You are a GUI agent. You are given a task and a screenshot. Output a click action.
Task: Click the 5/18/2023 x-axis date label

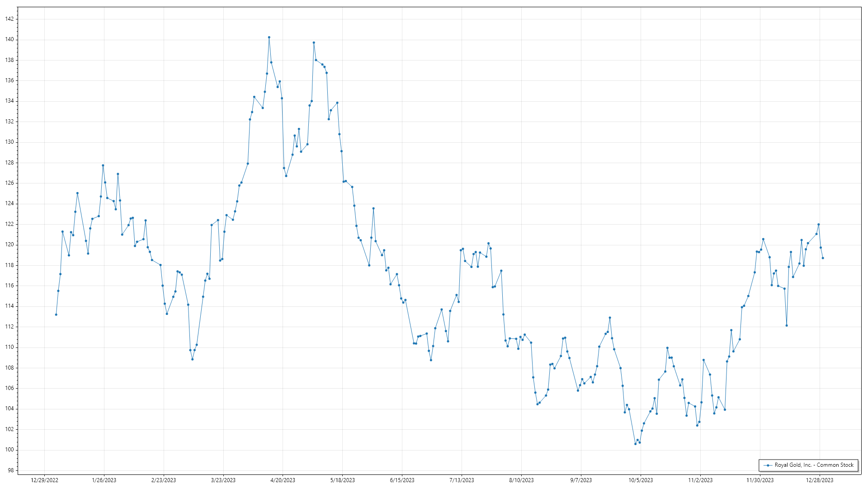click(342, 480)
